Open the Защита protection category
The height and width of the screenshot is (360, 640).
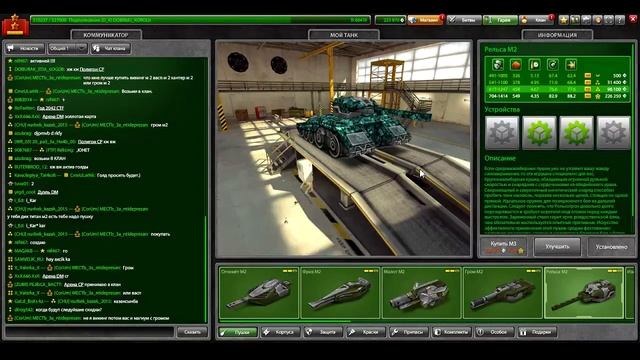(324, 332)
